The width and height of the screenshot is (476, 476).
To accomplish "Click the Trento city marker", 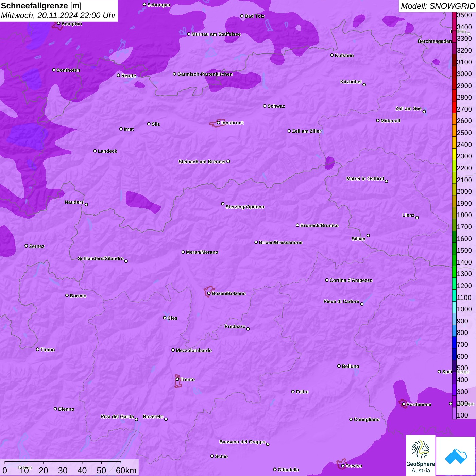I will pos(177,379).
